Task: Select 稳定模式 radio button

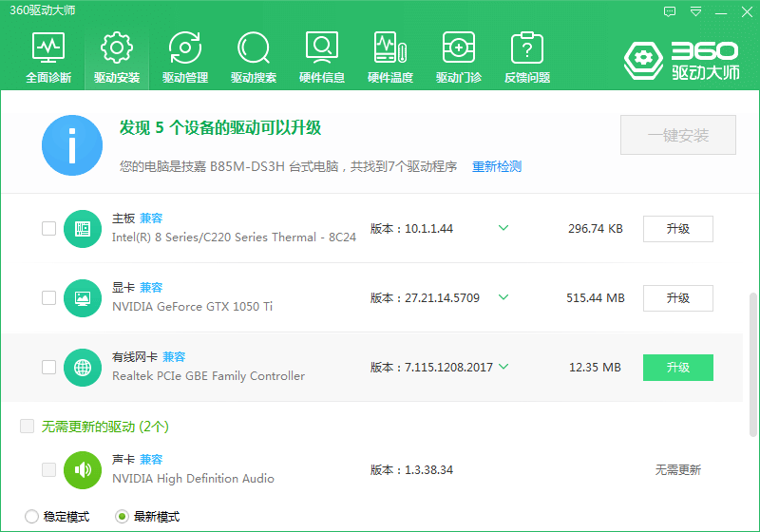Action: [x=32, y=517]
